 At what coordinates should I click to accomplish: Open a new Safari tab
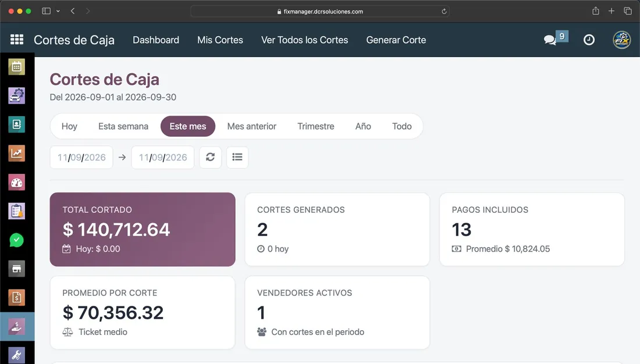[611, 11]
